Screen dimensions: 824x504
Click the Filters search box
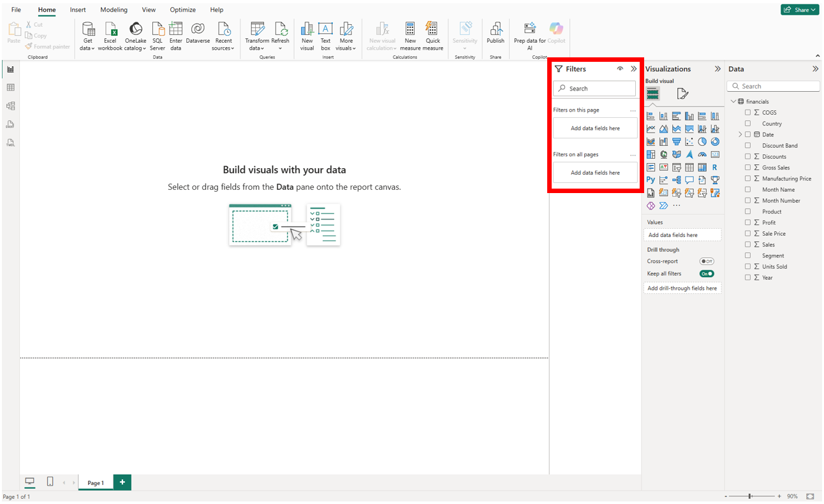[594, 89]
